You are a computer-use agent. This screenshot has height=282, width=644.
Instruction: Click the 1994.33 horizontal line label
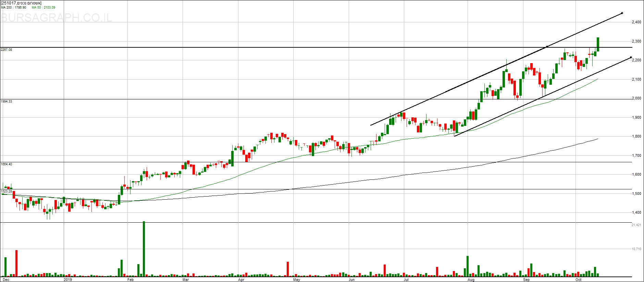point(7,102)
